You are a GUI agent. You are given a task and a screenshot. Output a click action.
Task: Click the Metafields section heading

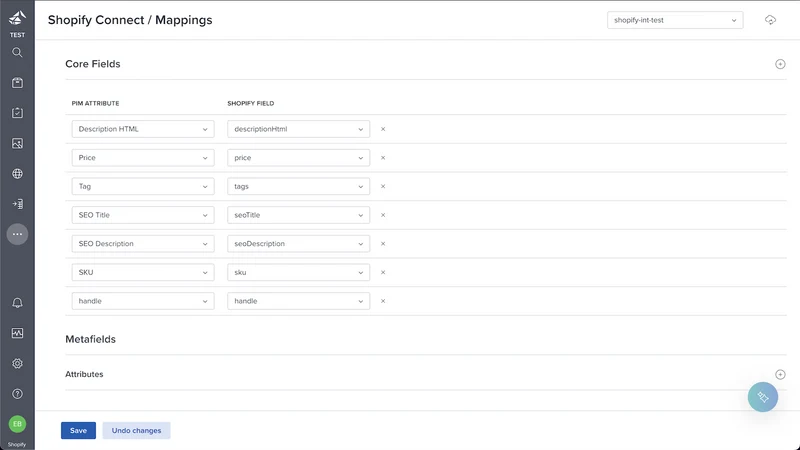pyautogui.click(x=90, y=339)
